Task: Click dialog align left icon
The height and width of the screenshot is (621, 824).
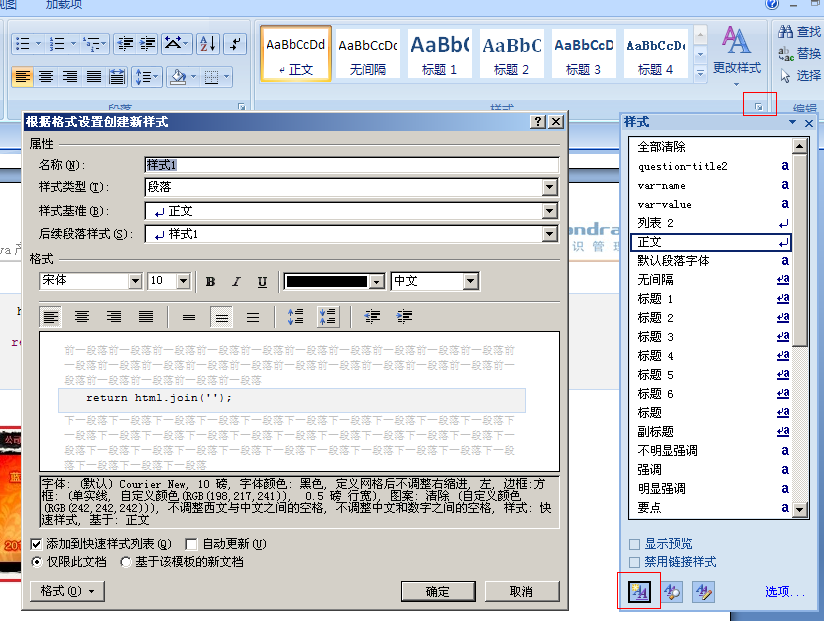Action: (x=50, y=317)
